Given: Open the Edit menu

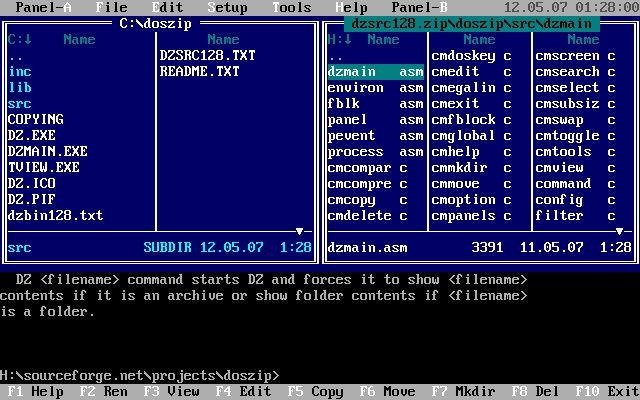Looking at the screenshot, I should (167, 7).
